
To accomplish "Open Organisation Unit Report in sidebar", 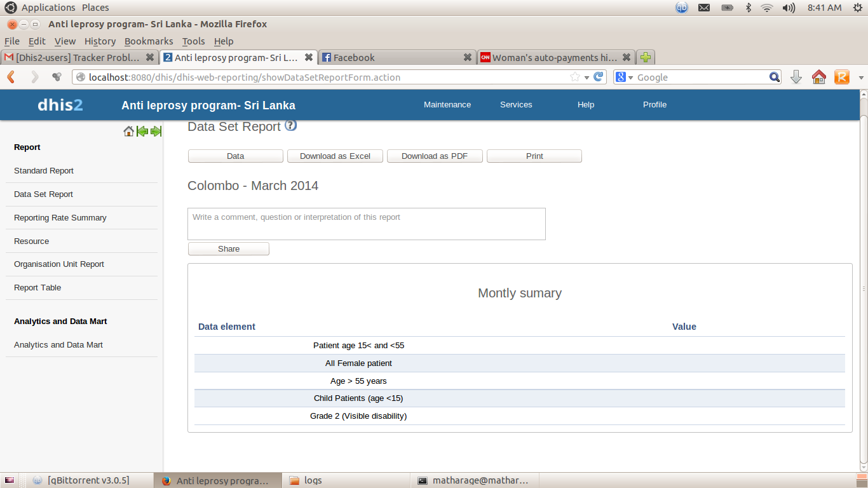I will (x=59, y=264).
